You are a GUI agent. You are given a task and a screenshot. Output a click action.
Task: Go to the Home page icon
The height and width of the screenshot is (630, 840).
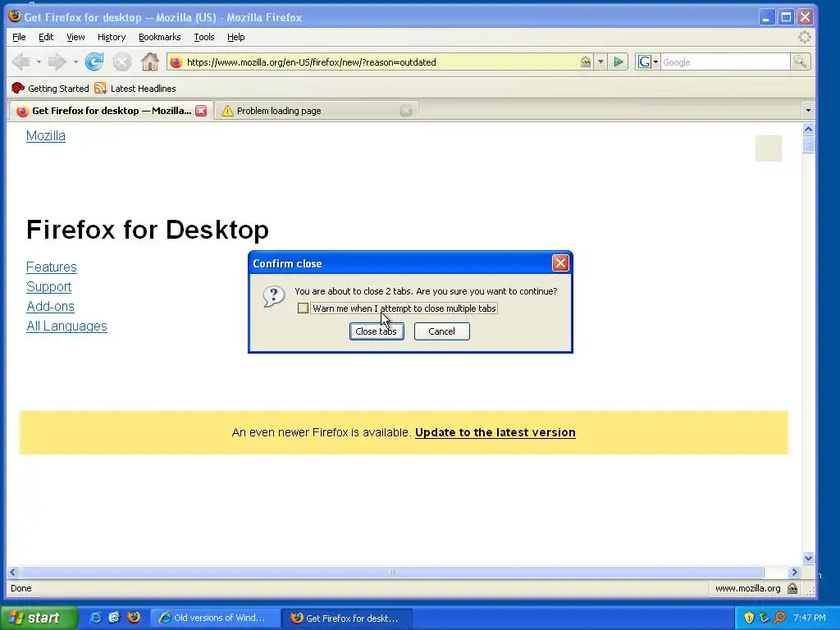[150, 62]
